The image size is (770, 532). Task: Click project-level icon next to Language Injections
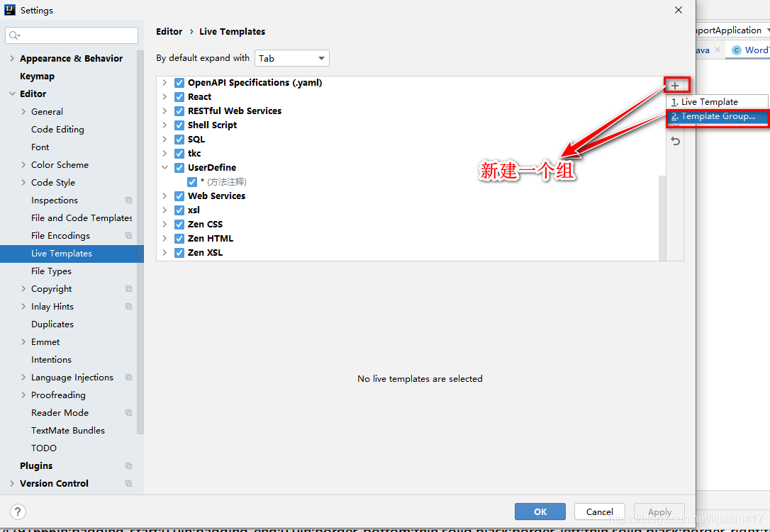point(128,378)
